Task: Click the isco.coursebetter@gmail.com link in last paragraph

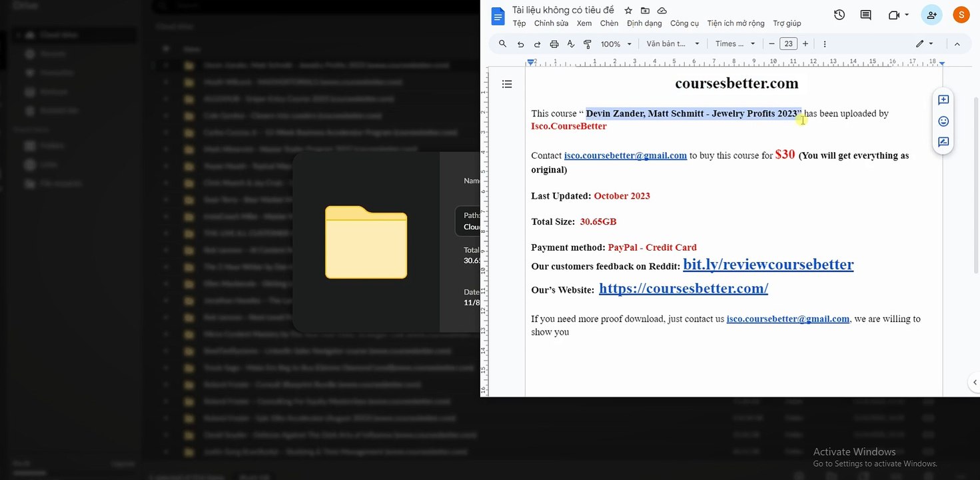Action: [787, 319]
